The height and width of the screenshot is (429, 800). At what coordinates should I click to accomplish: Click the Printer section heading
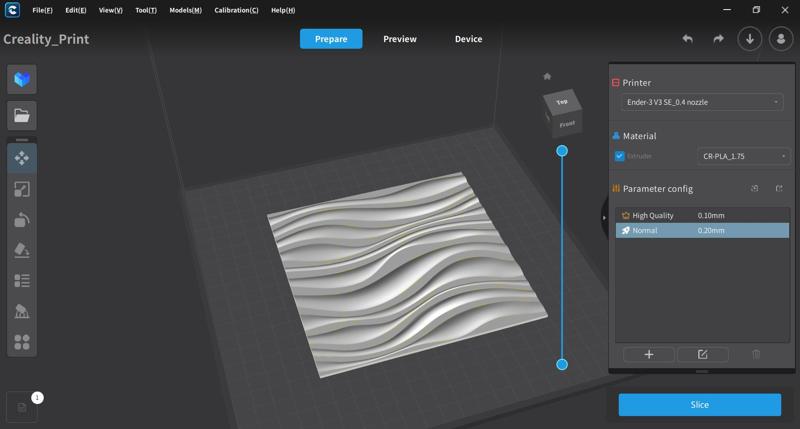point(636,83)
